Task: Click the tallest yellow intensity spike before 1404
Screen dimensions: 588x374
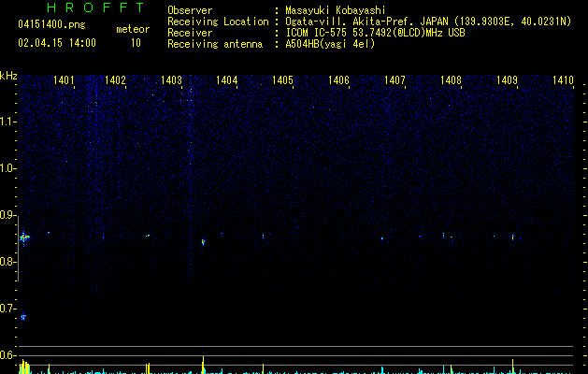Action: pos(203,365)
